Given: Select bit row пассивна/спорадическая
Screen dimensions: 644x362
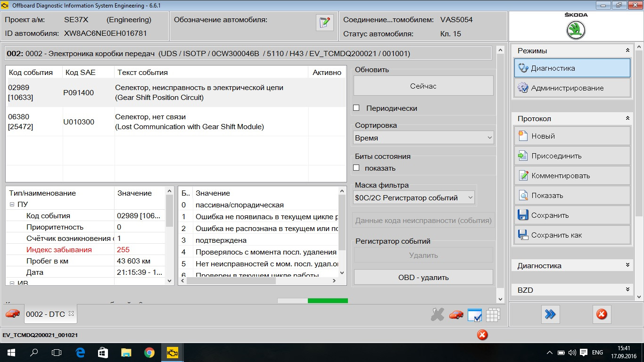Looking at the screenshot, I should (259, 205).
